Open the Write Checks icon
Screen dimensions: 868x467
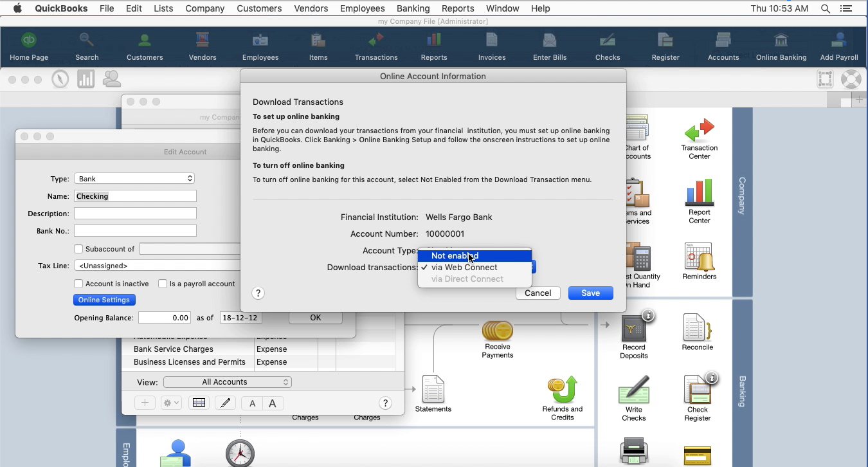pyautogui.click(x=634, y=399)
